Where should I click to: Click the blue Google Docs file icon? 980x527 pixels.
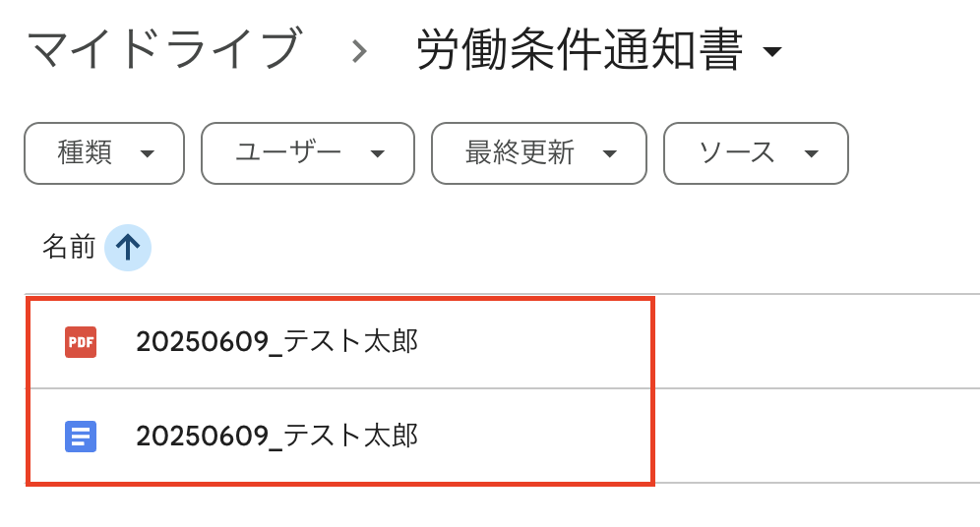point(81,436)
